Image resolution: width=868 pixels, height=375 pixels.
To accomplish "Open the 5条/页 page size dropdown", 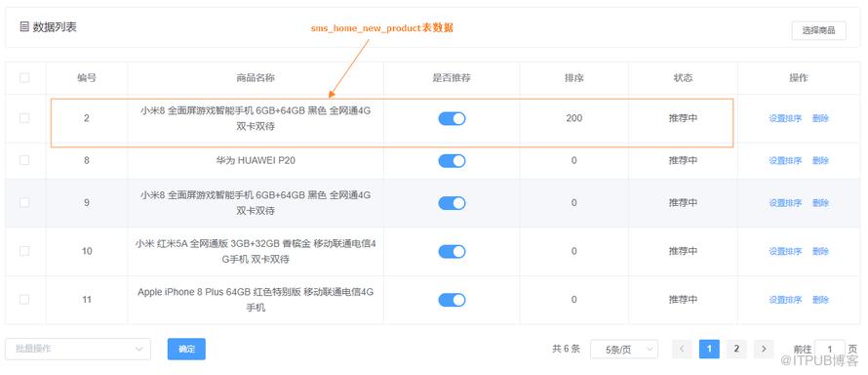I will 624,349.
